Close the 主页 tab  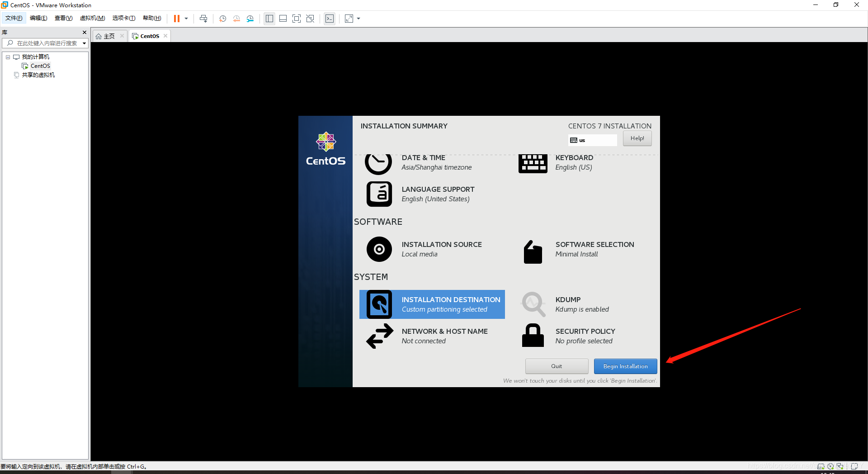tap(122, 36)
